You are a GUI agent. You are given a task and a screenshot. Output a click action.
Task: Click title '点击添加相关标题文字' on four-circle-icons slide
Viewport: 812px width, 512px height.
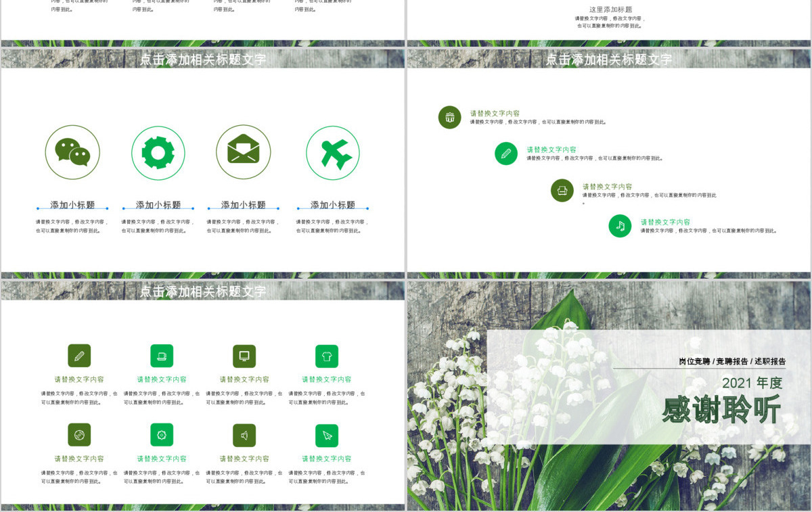coord(203,60)
